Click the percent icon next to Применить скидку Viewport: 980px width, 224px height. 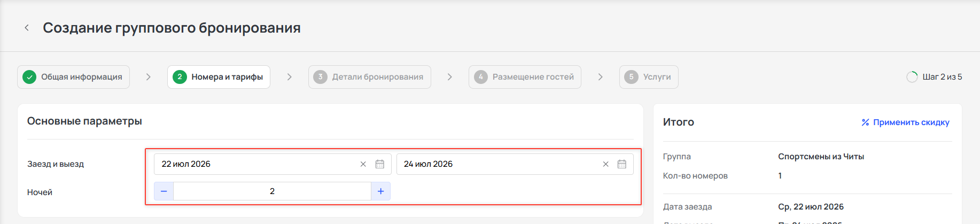865,122
